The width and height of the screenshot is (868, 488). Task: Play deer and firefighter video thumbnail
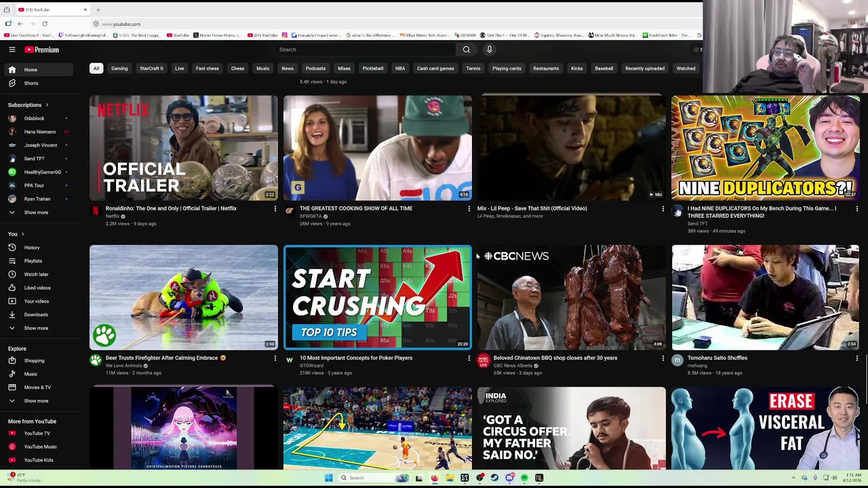tap(184, 298)
